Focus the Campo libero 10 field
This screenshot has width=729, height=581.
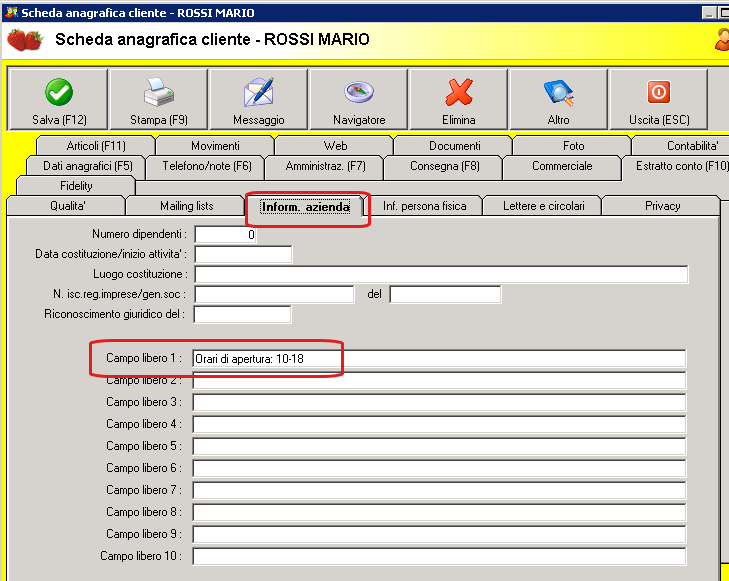tap(439, 556)
